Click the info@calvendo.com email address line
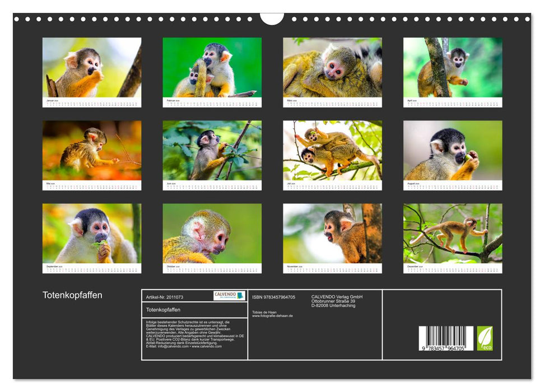 [183, 346]
